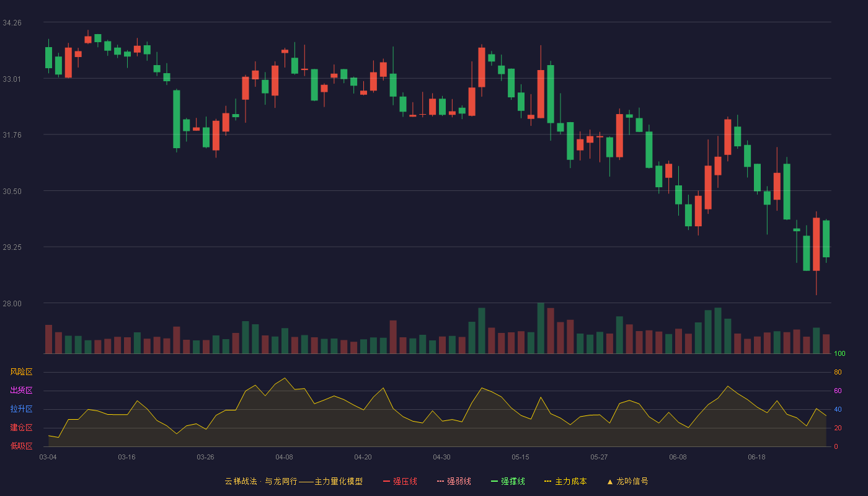The image size is (868, 496).
Task: Click the red 20 indicator scale value
Action: point(838,428)
